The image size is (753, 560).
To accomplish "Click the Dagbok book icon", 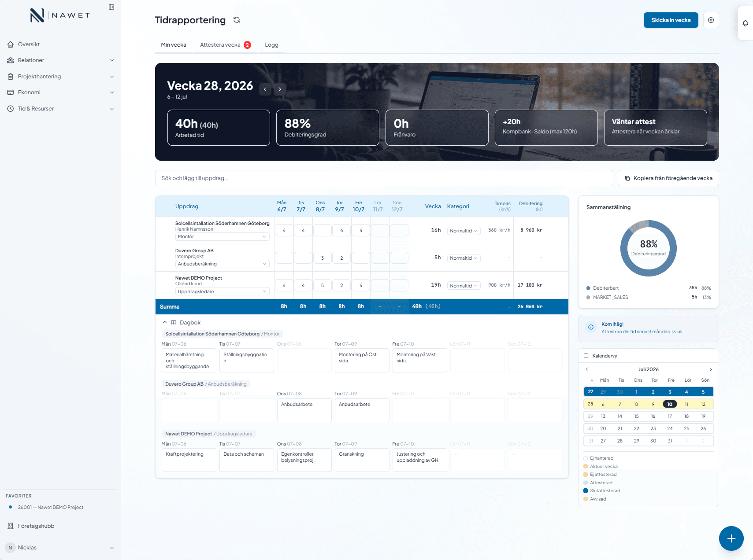I will tap(174, 323).
